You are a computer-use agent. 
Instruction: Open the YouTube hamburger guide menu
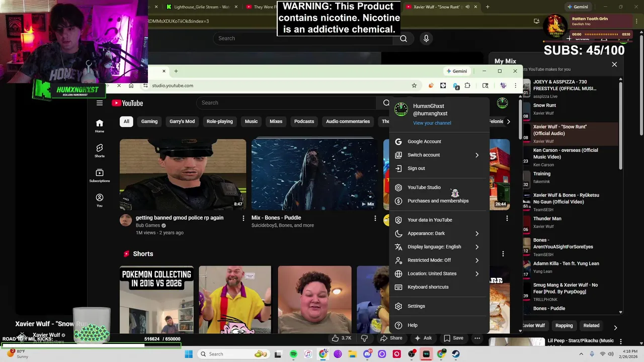pyautogui.click(x=100, y=103)
